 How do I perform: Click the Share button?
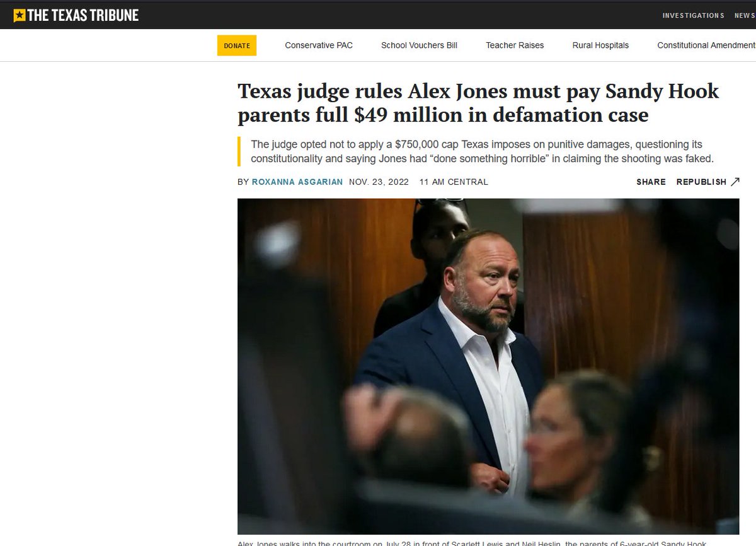pyautogui.click(x=651, y=182)
